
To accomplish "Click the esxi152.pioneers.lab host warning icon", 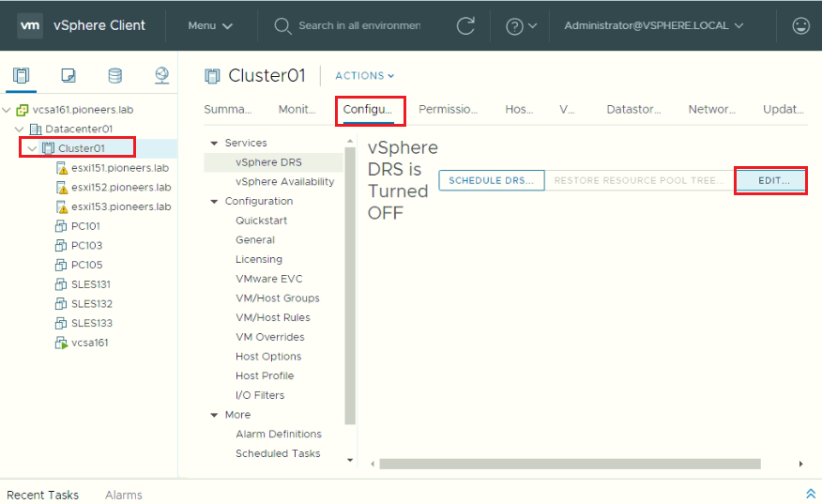I will coord(62,188).
